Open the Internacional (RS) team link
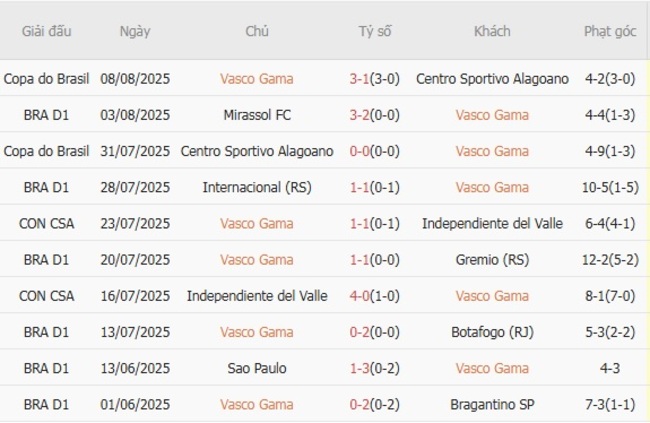Image resolution: width=650 pixels, height=423 pixels. point(257,187)
